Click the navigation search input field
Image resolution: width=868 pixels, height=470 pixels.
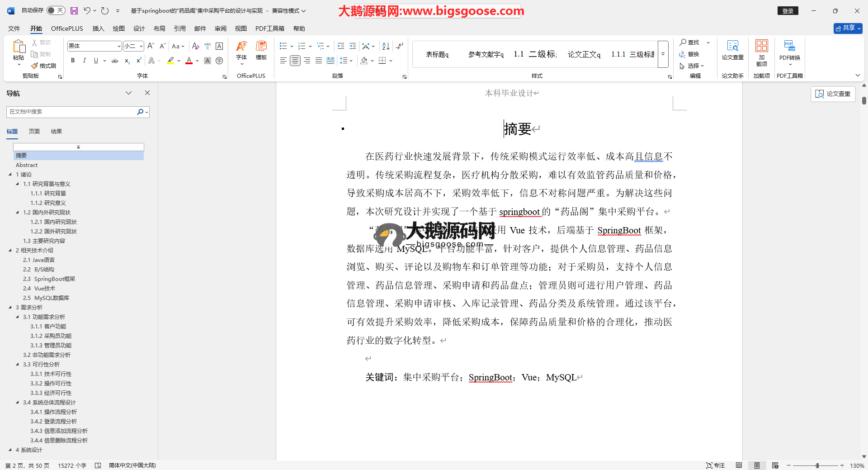[x=72, y=112]
